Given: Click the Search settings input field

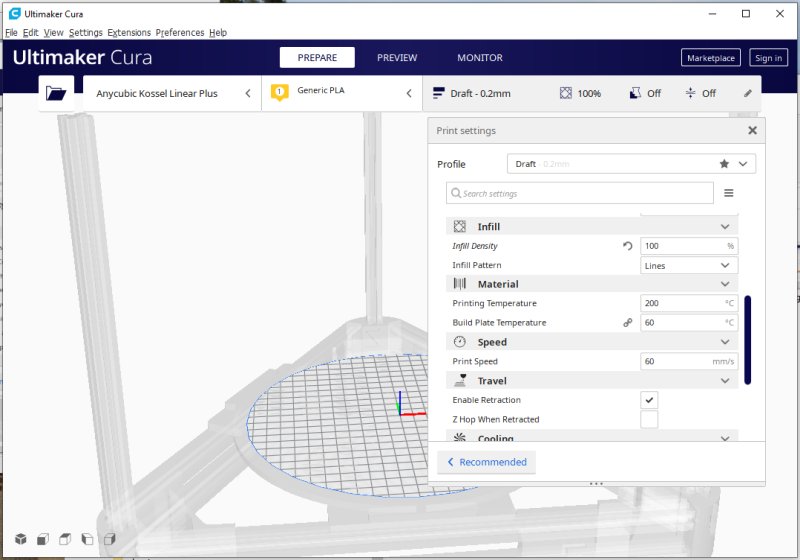Looking at the screenshot, I should coord(580,193).
